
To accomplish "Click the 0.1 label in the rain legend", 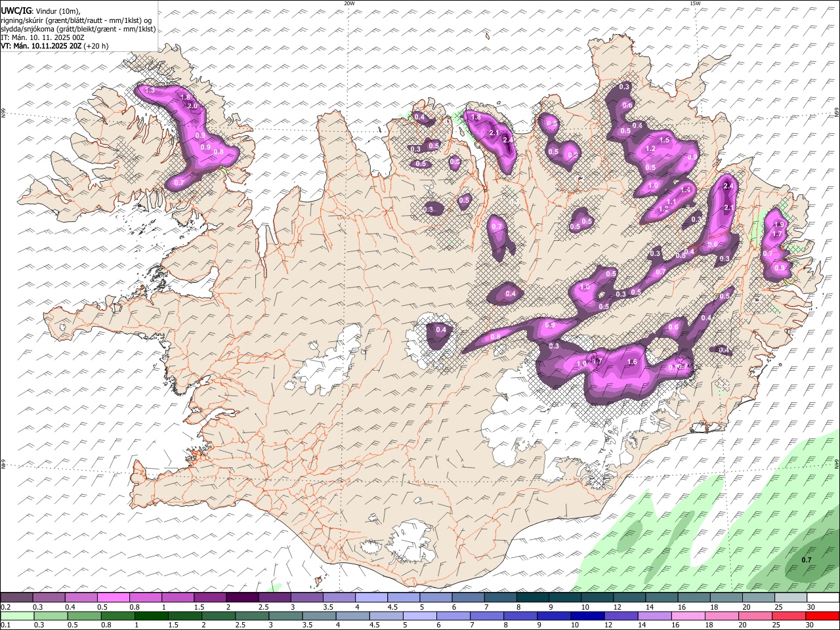I will tap(5, 625).
